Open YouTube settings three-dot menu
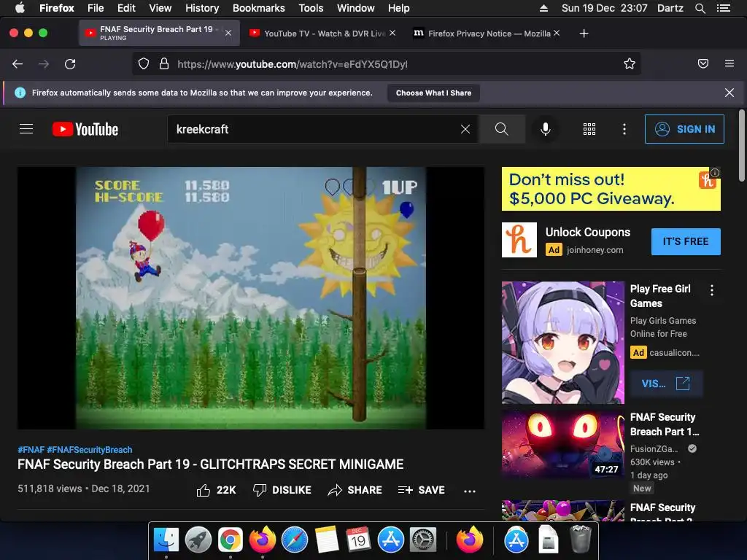 [624, 129]
